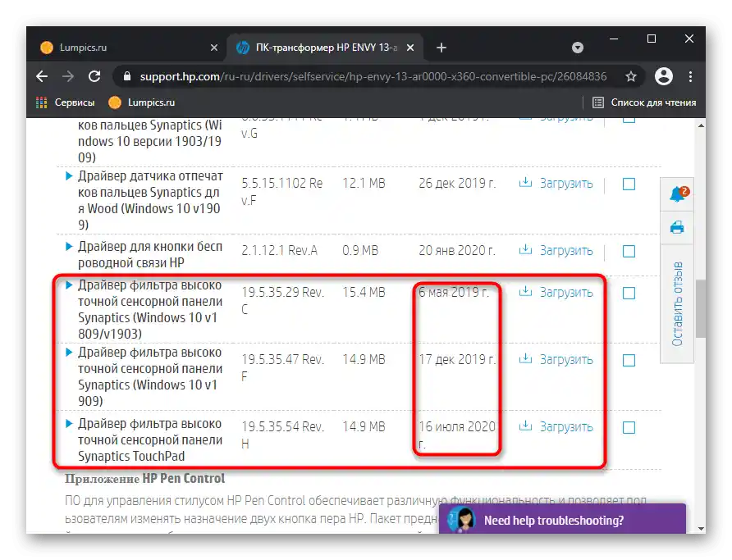Click download icon for 17 дек 2019 row
Screen dimensions: 732x560
pos(526,358)
